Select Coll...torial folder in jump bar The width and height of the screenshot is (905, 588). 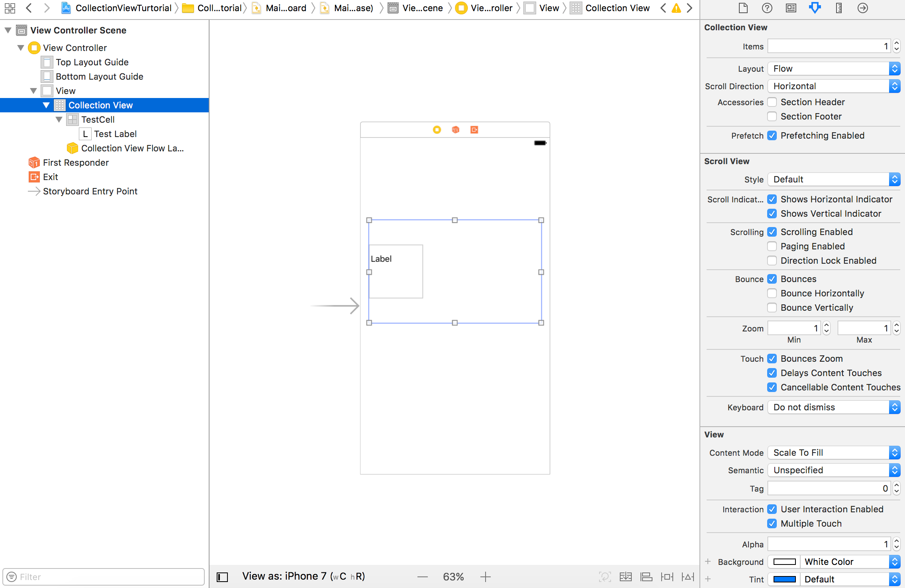pos(212,8)
